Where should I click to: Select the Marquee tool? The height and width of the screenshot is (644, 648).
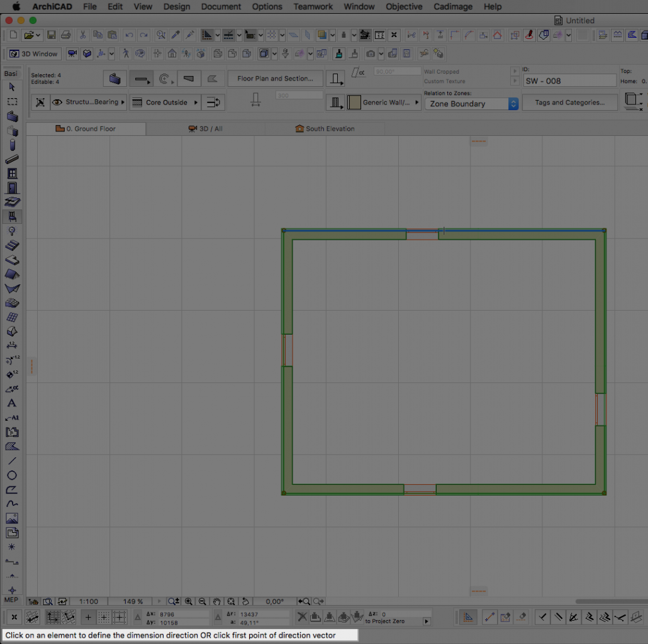(x=12, y=101)
